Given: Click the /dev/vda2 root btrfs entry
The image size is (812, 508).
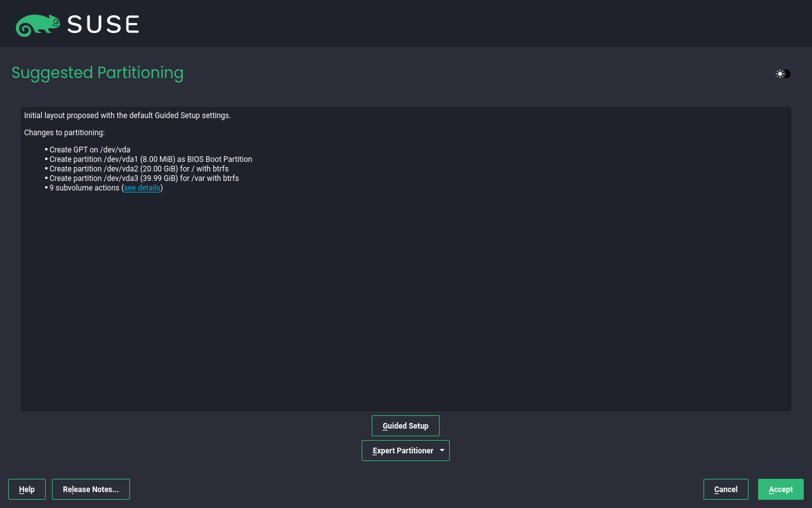Looking at the screenshot, I should click(139, 169).
